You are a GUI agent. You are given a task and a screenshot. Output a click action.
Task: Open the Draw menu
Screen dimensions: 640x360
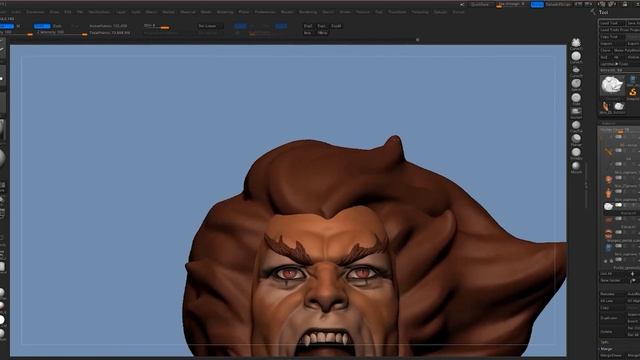click(54, 12)
